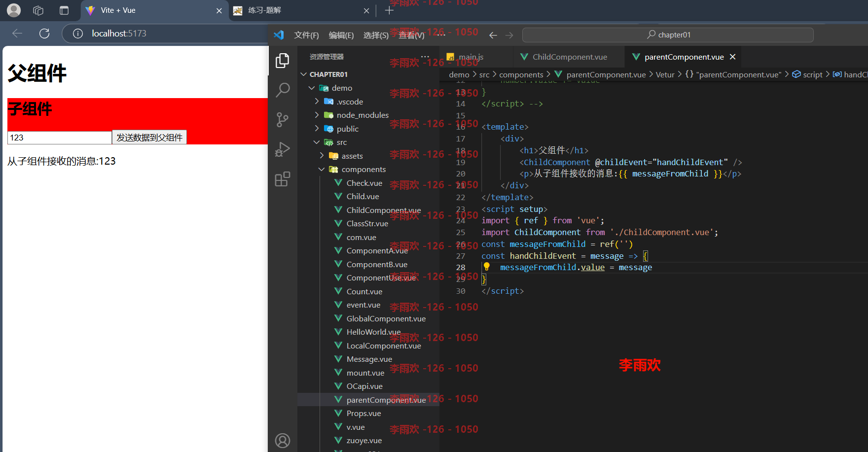Open the Run and Debug view
868x452 pixels.
click(283, 149)
